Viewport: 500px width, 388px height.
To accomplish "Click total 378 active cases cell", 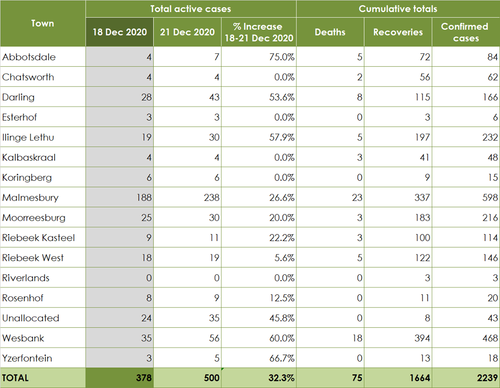I will [119, 378].
